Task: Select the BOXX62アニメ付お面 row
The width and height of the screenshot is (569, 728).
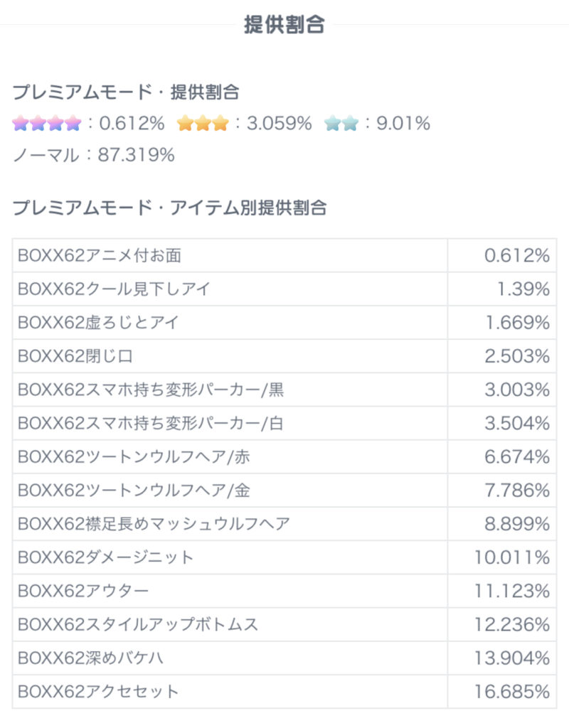Action: point(99,256)
